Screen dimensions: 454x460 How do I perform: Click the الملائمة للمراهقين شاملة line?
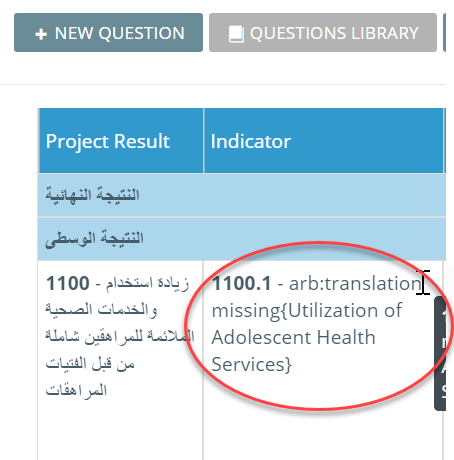(x=120, y=337)
